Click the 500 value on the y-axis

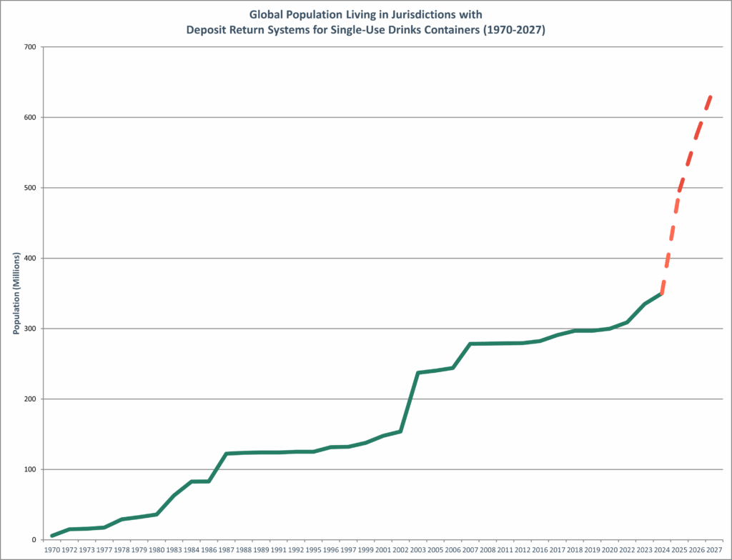pyautogui.click(x=29, y=188)
